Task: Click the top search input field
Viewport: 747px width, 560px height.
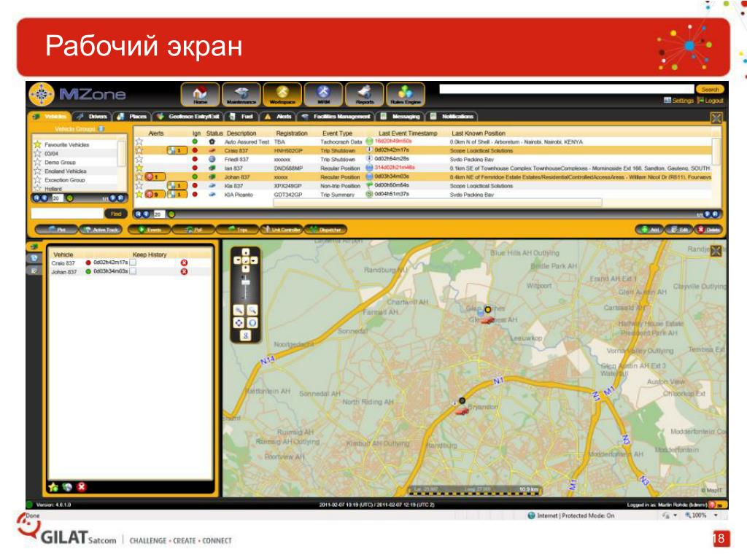Action: [x=566, y=89]
